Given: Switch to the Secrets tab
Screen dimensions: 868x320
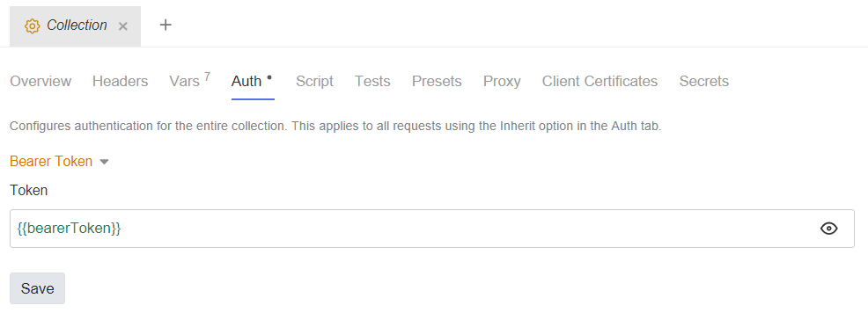Looking at the screenshot, I should [704, 81].
